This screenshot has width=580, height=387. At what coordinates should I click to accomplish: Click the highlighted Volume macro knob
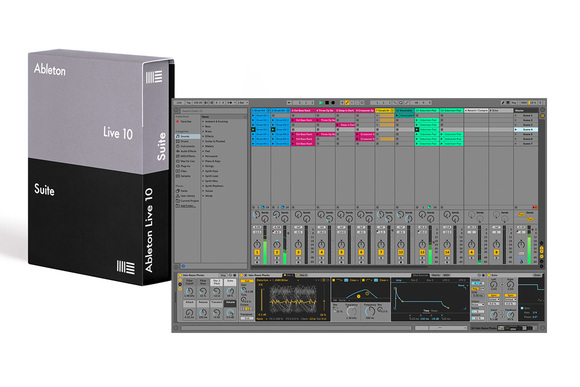point(230,313)
